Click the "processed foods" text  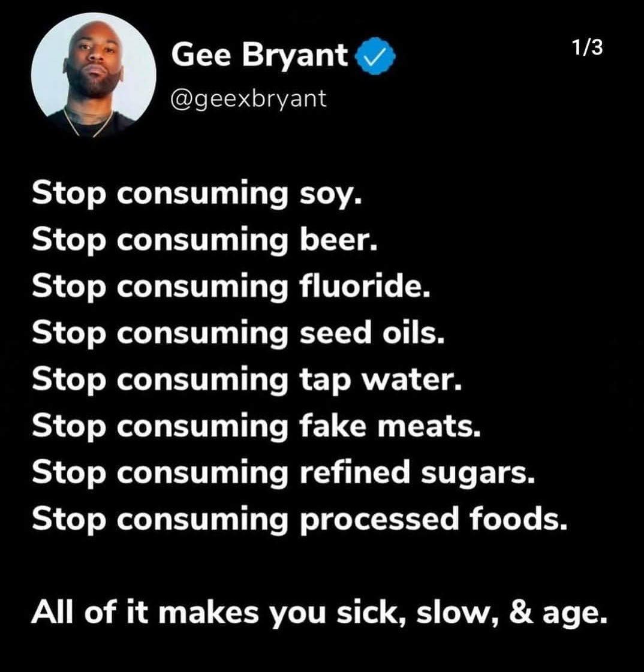tap(433, 519)
